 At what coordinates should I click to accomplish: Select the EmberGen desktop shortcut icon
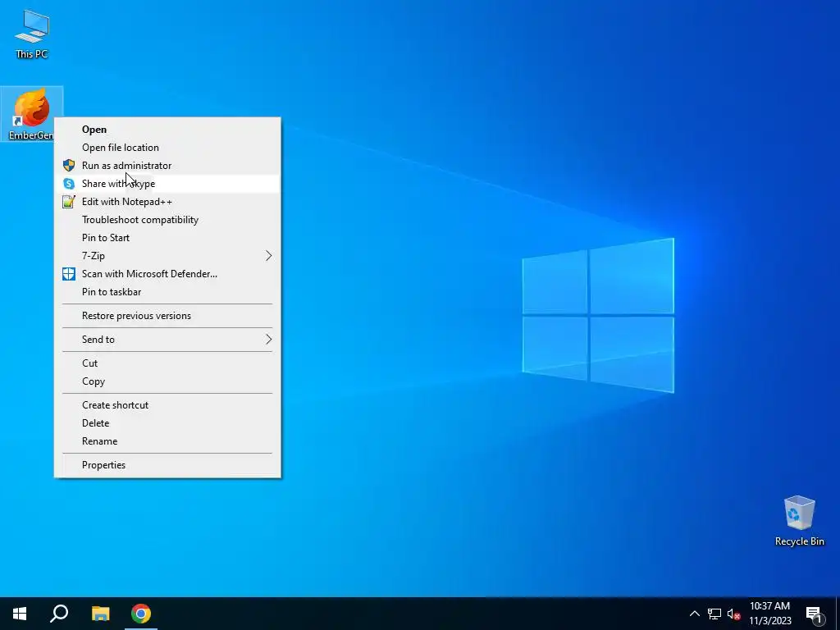32,113
